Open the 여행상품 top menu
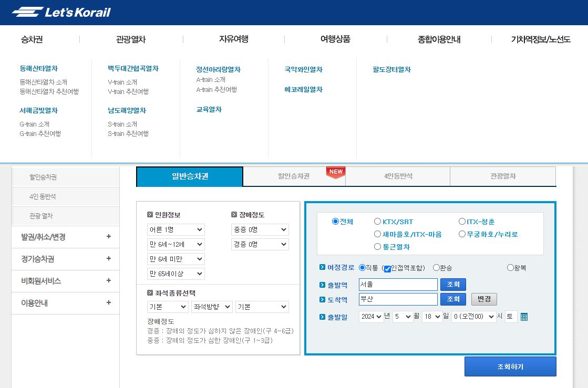Image resolution: width=588 pixels, height=388 pixels. tap(335, 39)
